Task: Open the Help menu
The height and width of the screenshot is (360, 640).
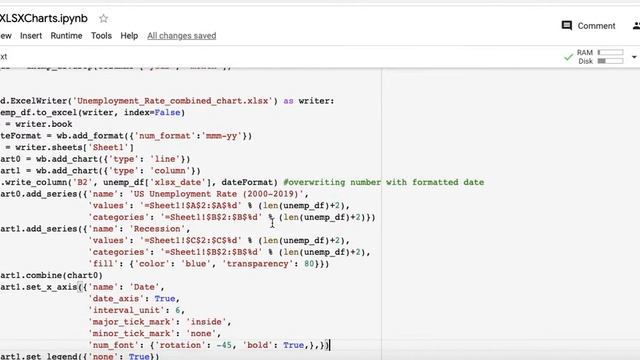Action: 129,36
